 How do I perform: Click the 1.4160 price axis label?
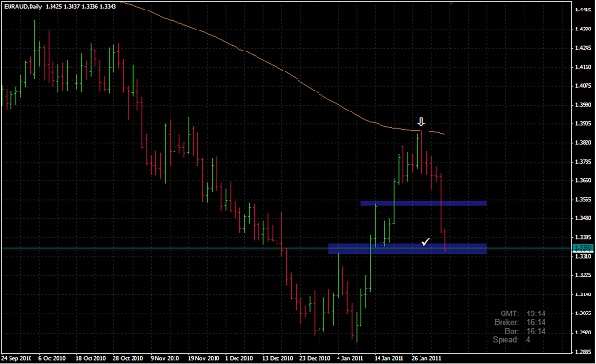pyautogui.click(x=583, y=67)
